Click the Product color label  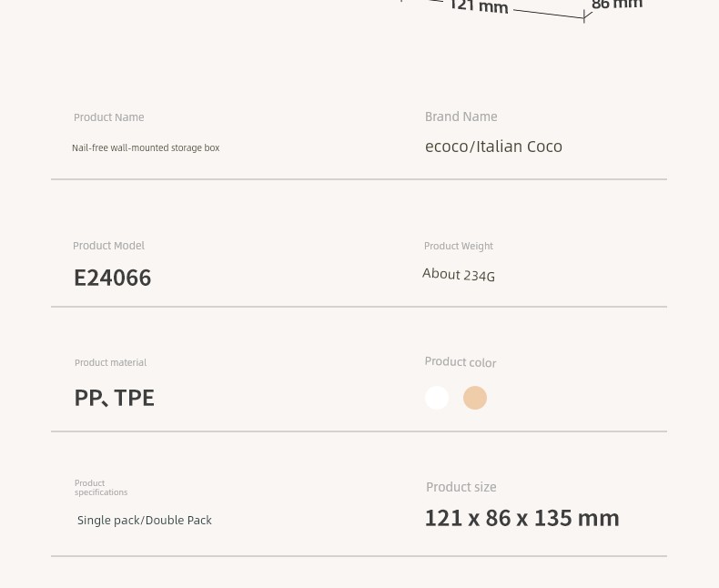[461, 362]
